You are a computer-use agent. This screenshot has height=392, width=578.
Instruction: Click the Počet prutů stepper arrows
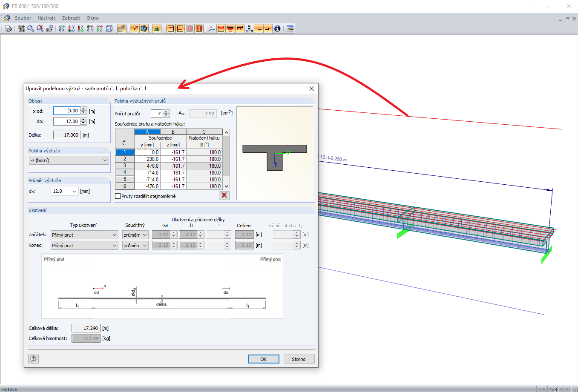tap(166, 114)
